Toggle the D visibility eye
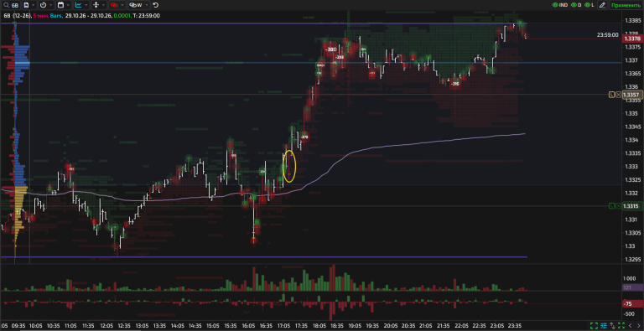Screen dimensions: 644x331 (x=576, y=5)
